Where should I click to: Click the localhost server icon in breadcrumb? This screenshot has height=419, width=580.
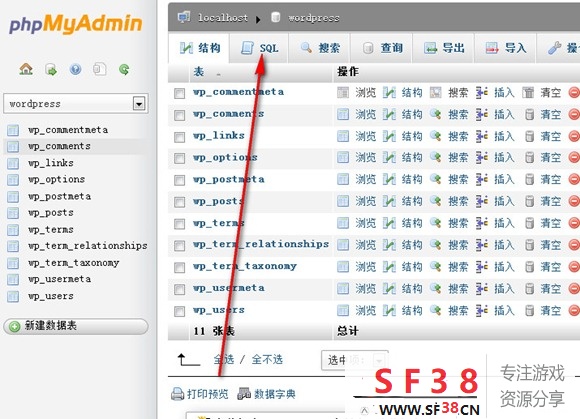184,17
